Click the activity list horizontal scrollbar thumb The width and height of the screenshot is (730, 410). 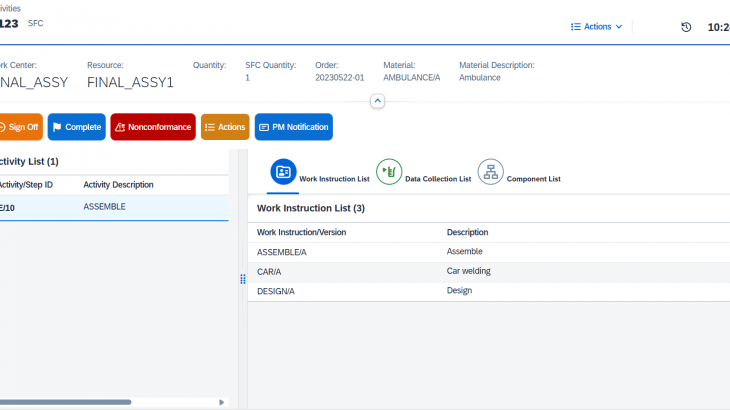(66, 402)
